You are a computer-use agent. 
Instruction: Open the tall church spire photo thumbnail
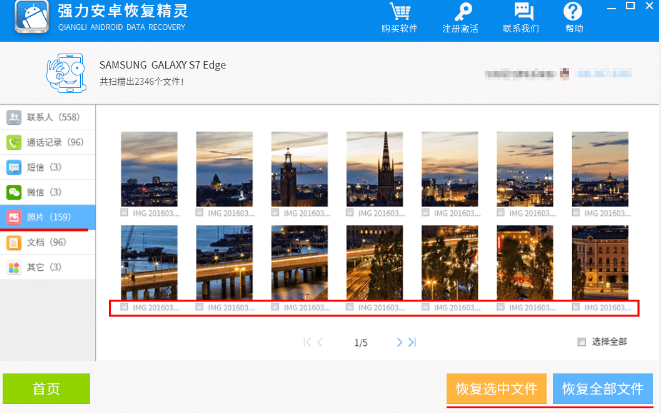click(375, 169)
